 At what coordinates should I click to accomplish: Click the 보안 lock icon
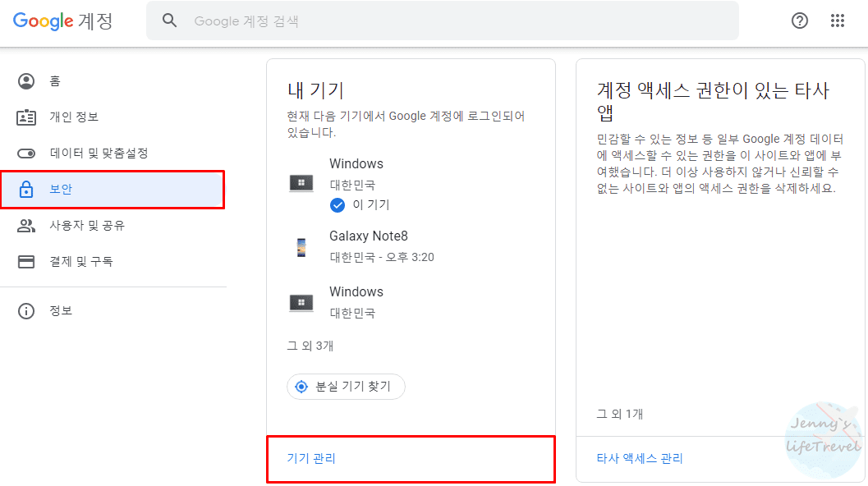[x=26, y=190]
